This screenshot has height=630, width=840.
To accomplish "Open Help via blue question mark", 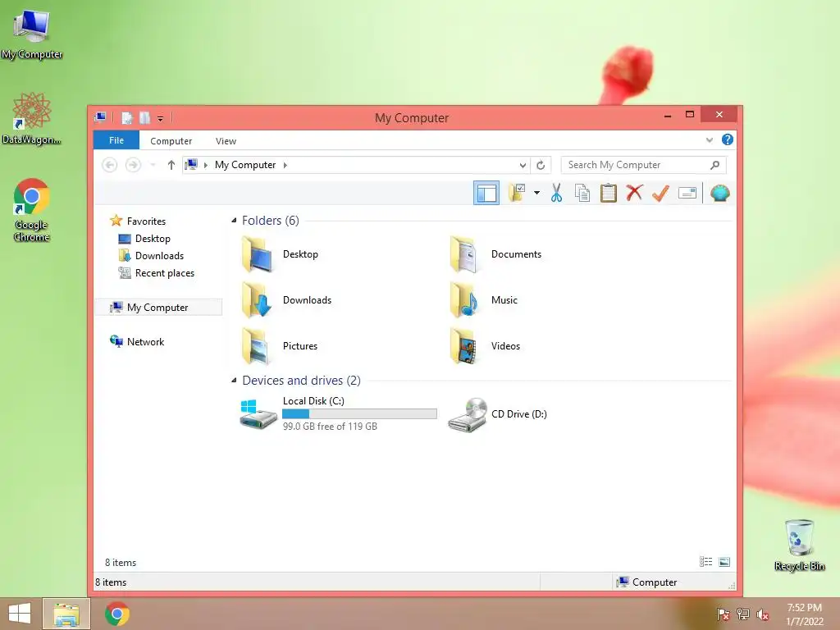I will (727, 139).
